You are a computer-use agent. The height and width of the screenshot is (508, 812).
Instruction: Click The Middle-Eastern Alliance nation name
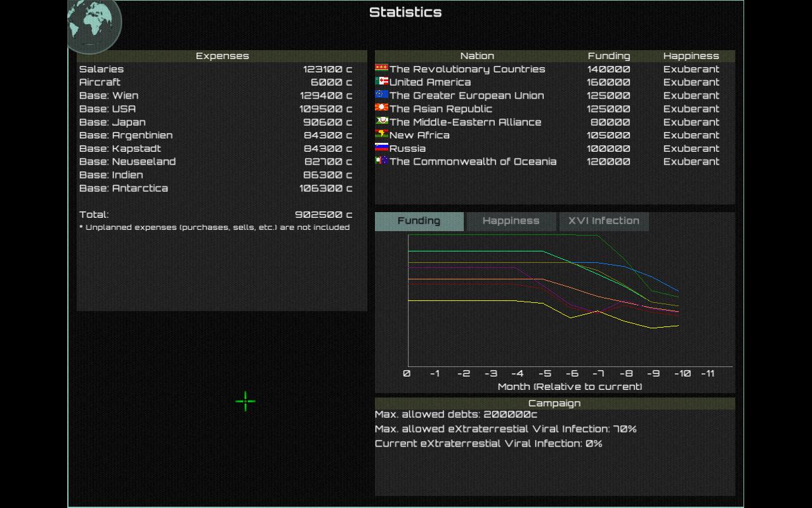pos(466,122)
